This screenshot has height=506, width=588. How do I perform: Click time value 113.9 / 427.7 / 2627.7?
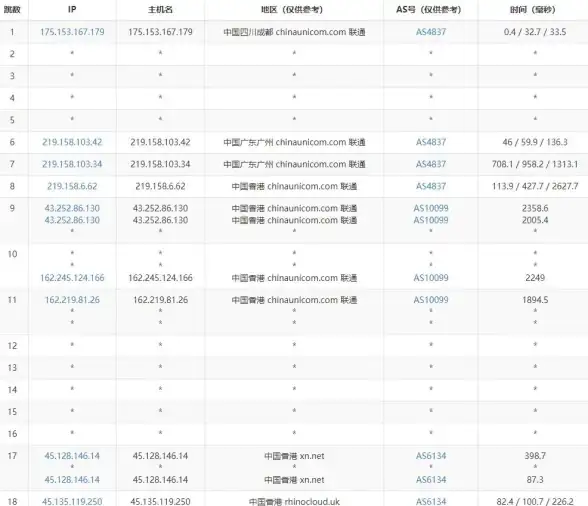pos(535,186)
